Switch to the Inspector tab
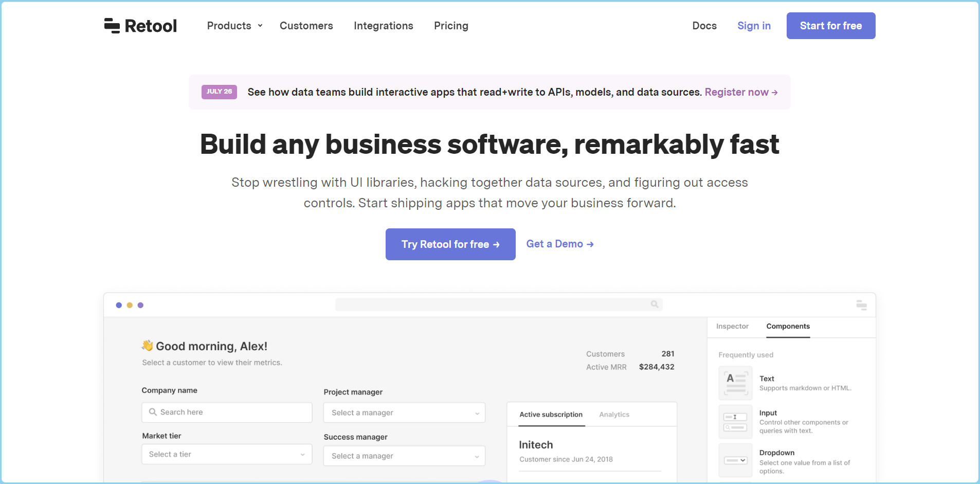This screenshot has height=484, width=980. pyautogui.click(x=732, y=326)
